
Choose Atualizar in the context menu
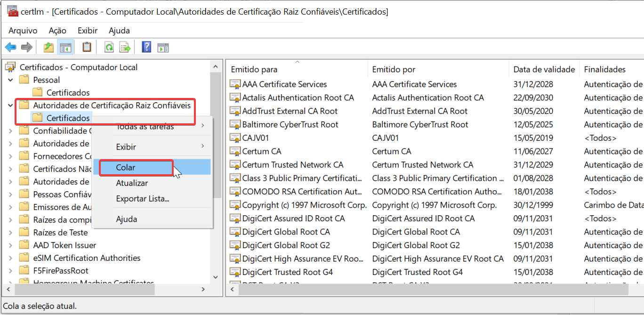point(152,183)
